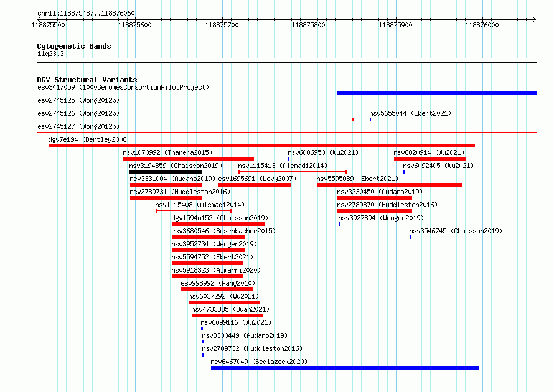
Task: Click nsv1115408 (Alsmadi2014) label
Action: tap(200, 205)
